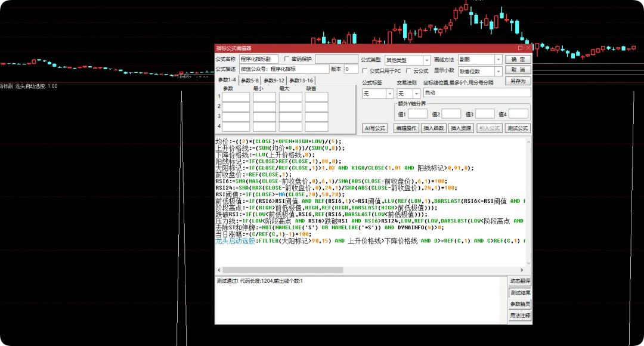This screenshot has width=644, height=346.
Task: Click the code editor's right scroll arrow
Action: click(x=522, y=270)
